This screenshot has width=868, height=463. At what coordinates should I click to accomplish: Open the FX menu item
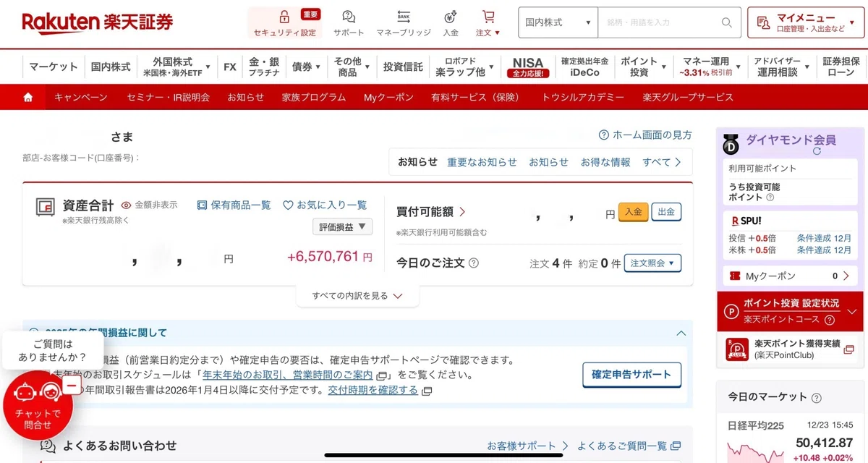tap(230, 67)
